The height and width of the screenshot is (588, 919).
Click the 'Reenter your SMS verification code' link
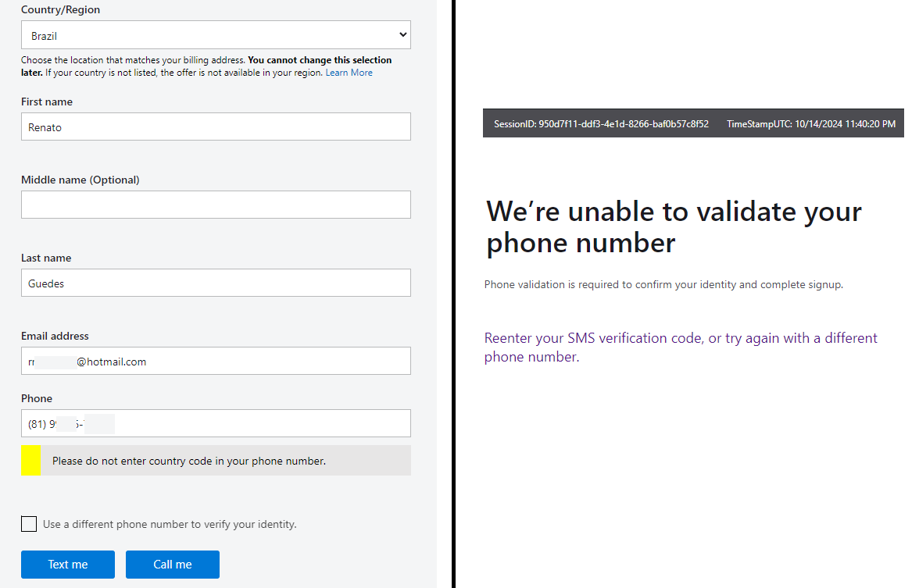(x=592, y=337)
